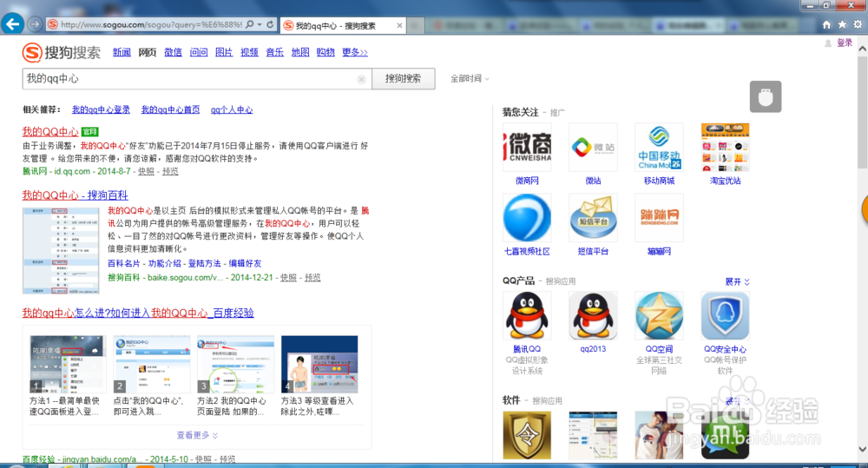Open the gold shield software icon
Image resolution: width=868 pixels, height=468 pixels.
pyautogui.click(x=527, y=435)
